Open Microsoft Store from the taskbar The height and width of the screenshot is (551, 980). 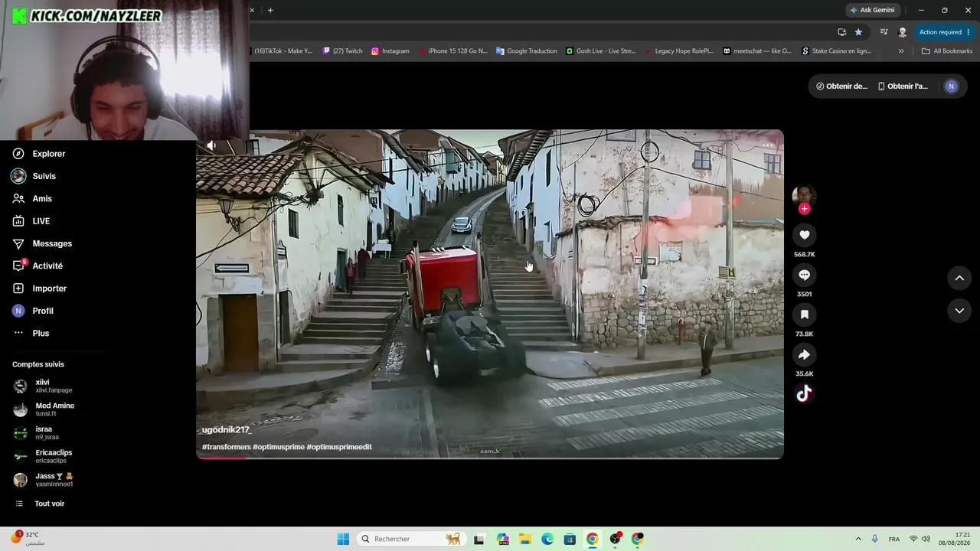pyautogui.click(x=570, y=539)
